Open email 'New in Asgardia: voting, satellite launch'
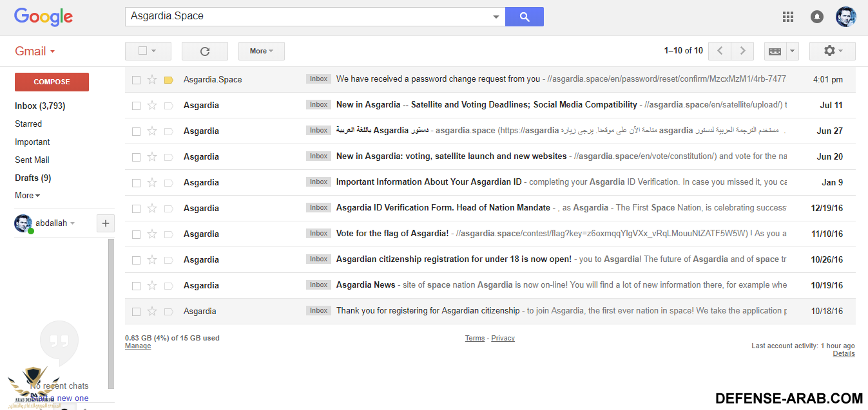This screenshot has height=410, width=868. (x=452, y=156)
